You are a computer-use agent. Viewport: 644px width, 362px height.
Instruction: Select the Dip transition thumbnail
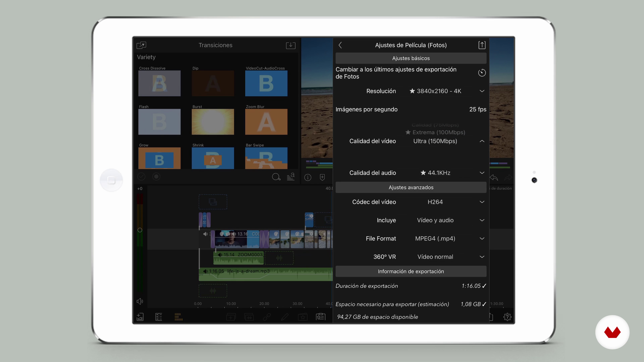213,83
